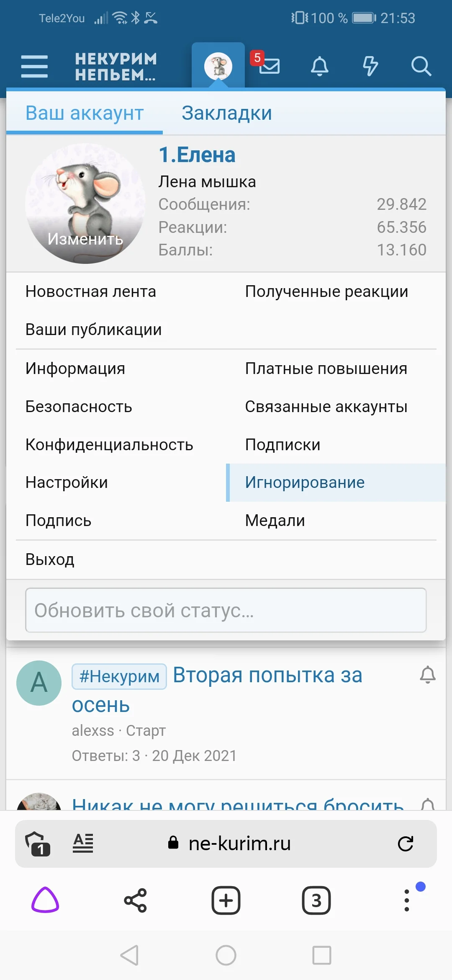Screen dimensions: 452x980
Task: Open the lightning what's-new icon
Action: point(370,66)
